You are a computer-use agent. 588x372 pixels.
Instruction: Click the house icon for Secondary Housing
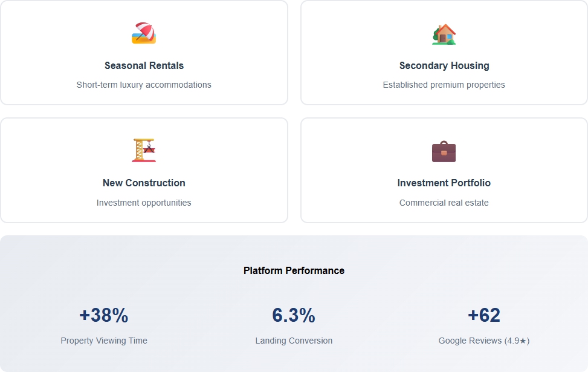pyautogui.click(x=444, y=34)
